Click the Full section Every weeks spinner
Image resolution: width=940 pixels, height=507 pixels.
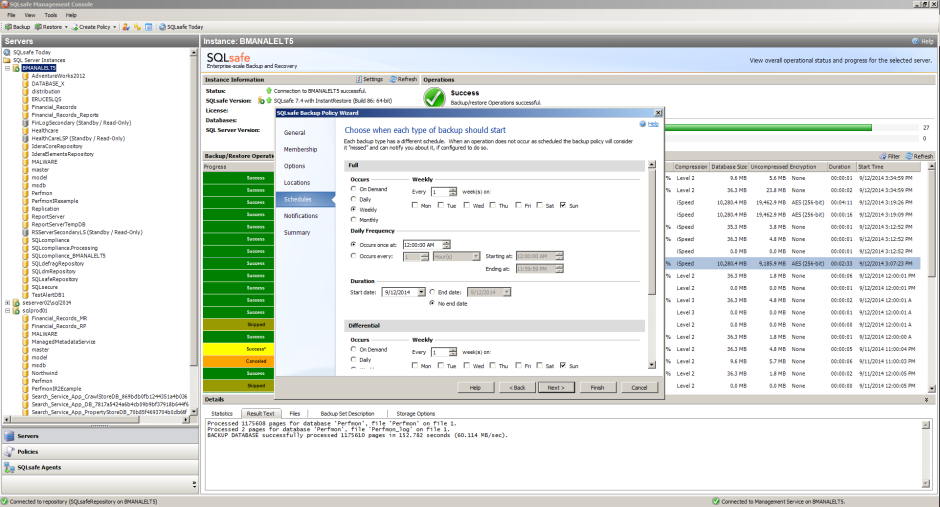(x=453, y=192)
